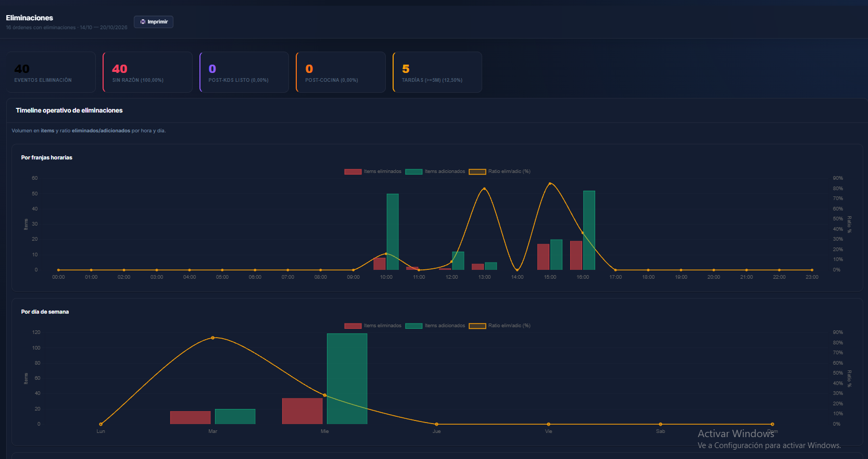Click the red eliminados bar for Mar

pos(191,417)
